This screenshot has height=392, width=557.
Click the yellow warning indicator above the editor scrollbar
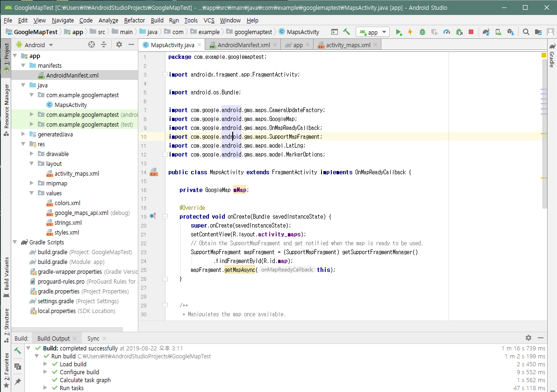pos(543,55)
